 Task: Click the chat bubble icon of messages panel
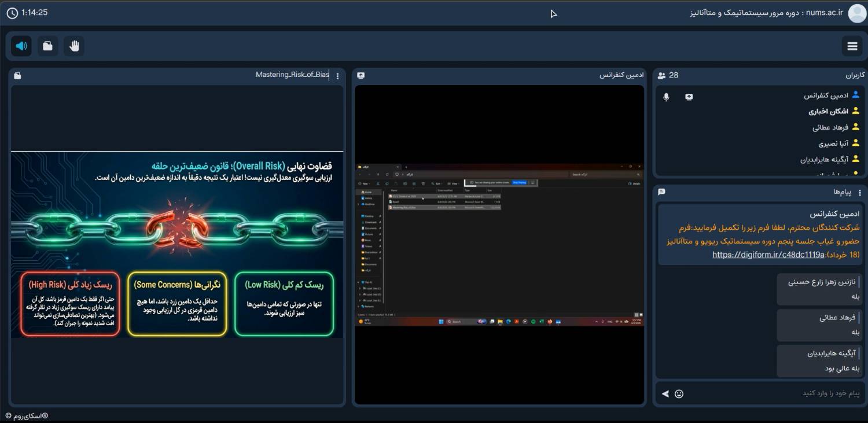[x=662, y=192]
